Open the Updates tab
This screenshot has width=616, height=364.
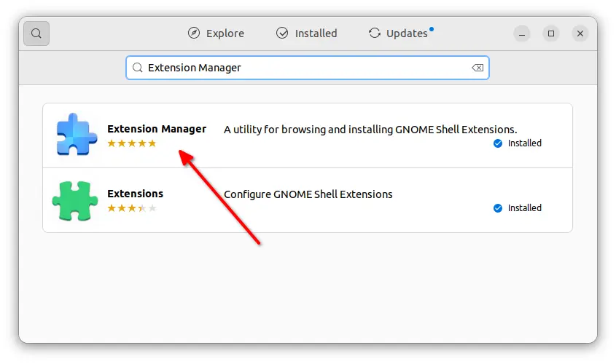click(x=400, y=33)
